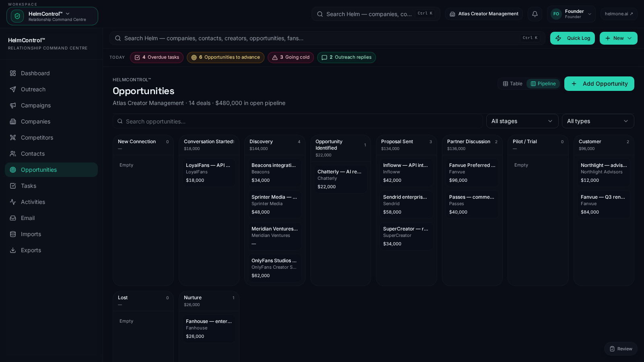Open the Fanvue Preferred deal card
Screen dimensions: 644x362
[472, 173]
